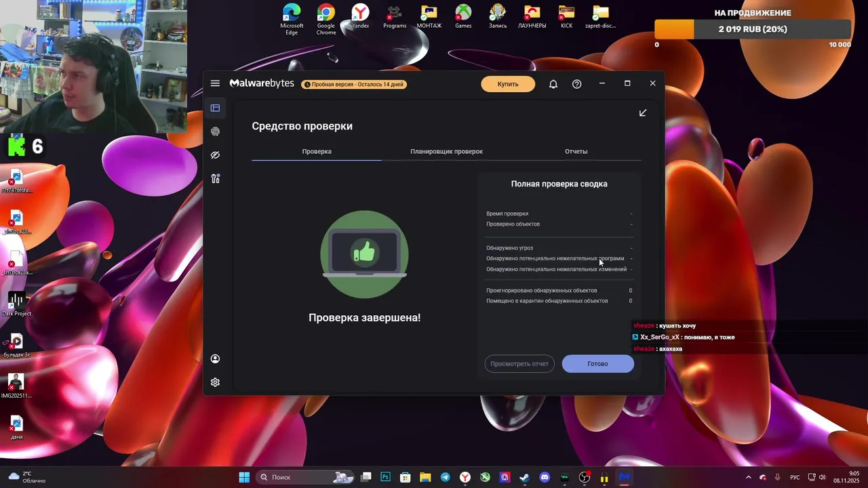Open Discord from the taskbar
The image size is (868, 488).
click(x=545, y=477)
